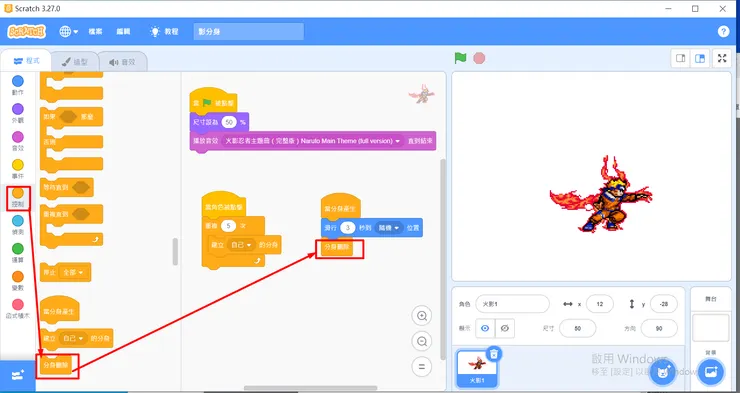Zoom out the code workspace
Viewport: 740px width, 393px height.
(421, 341)
